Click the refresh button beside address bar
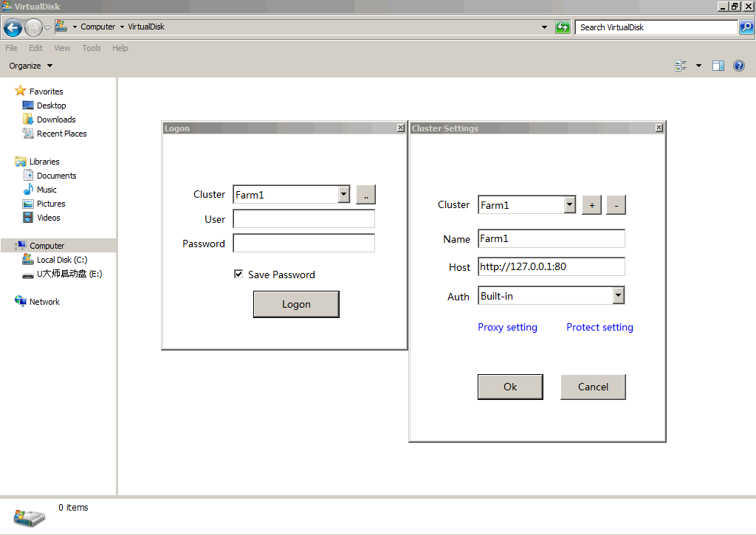 pyautogui.click(x=563, y=27)
